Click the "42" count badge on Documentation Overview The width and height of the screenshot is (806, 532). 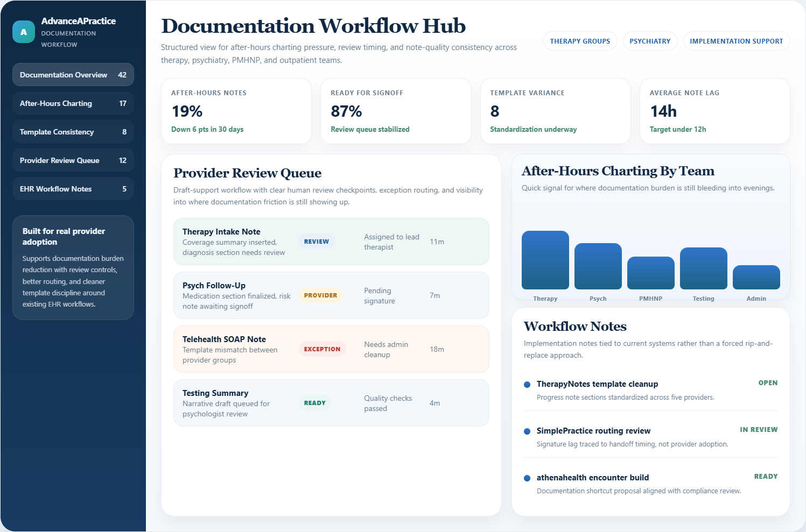click(x=123, y=75)
